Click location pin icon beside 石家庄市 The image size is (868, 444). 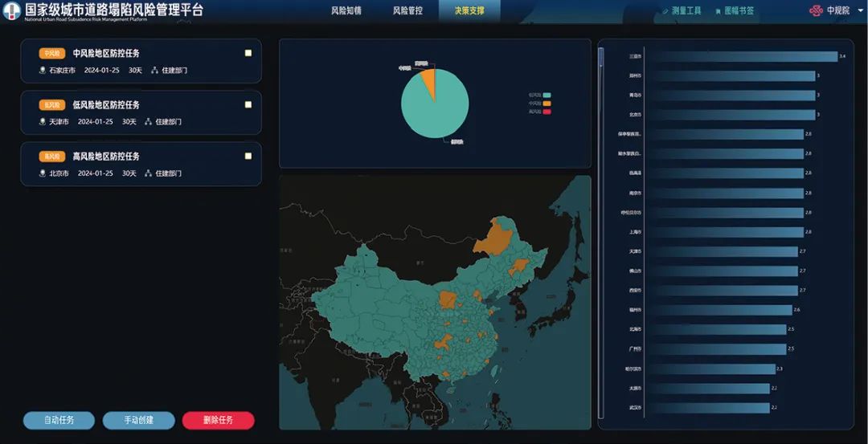43,71
